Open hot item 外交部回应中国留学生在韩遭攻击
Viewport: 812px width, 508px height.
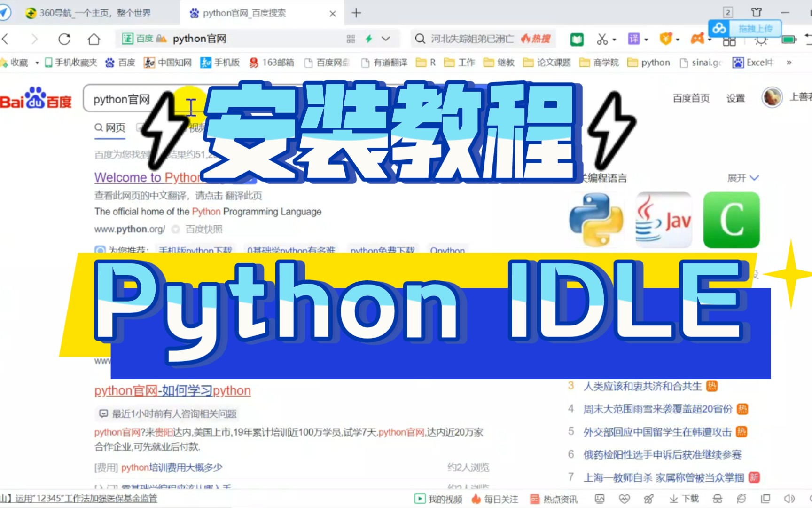click(x=657, y=432)
